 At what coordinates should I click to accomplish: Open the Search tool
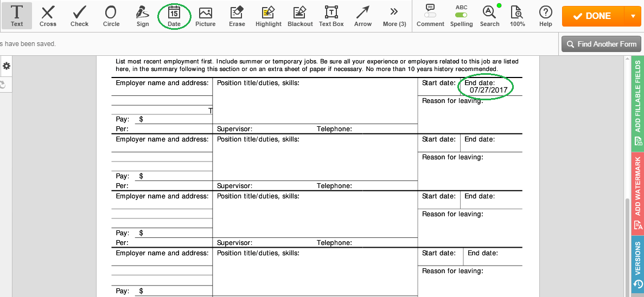(489, 16)
